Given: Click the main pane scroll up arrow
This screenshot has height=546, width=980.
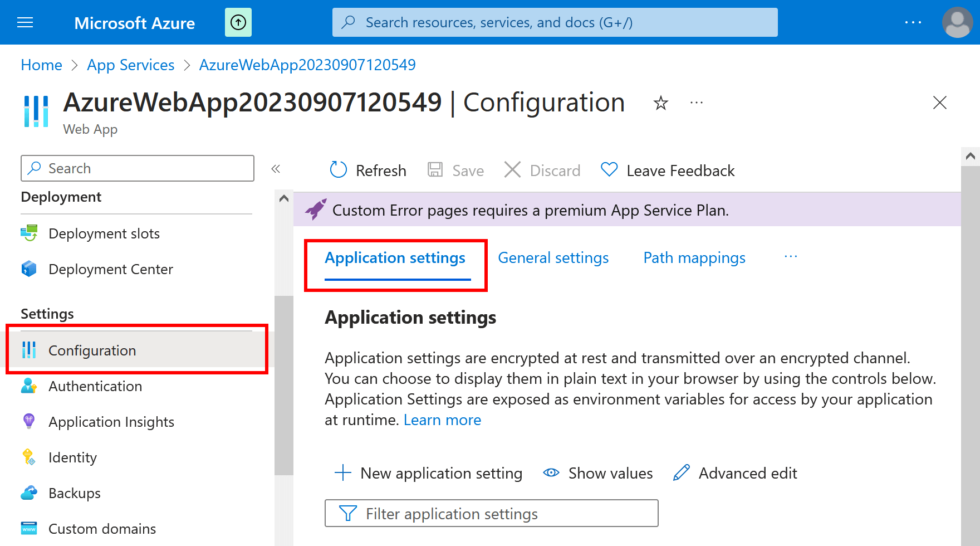Looking at the screenshot, I should pyautogui.click(x=971, y=157).
